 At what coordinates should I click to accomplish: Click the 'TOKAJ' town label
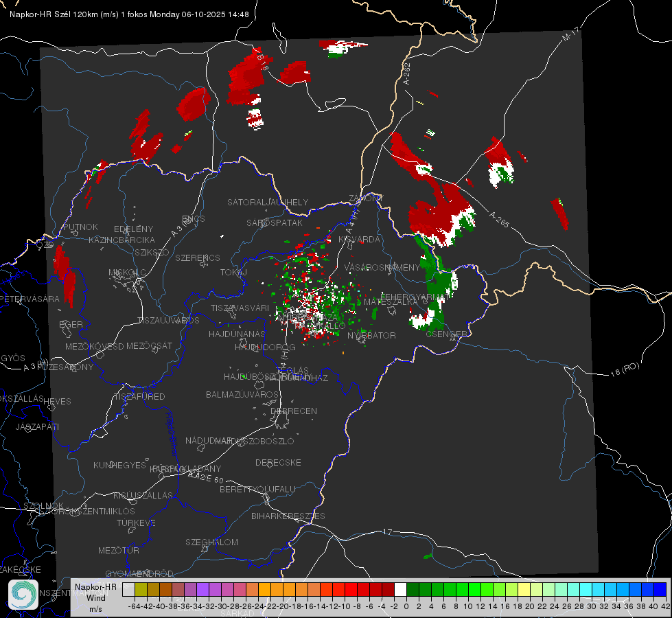click(x=233, y=273)
